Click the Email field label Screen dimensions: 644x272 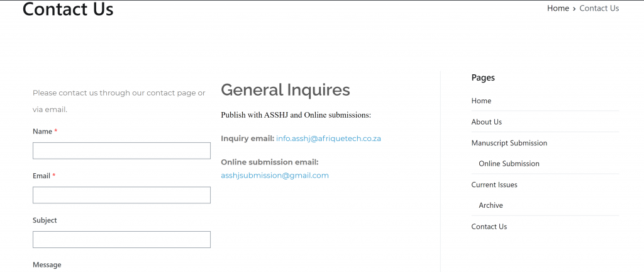pos(42,176)
